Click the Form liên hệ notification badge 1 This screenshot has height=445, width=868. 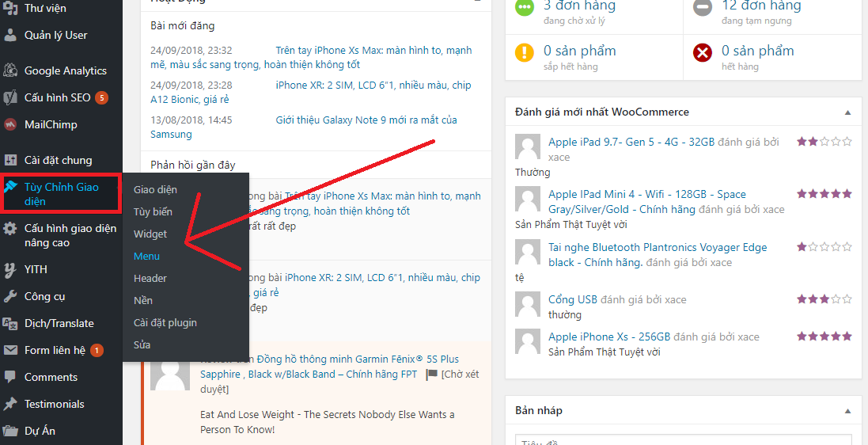pyautogui.click(x=97, y=350)
